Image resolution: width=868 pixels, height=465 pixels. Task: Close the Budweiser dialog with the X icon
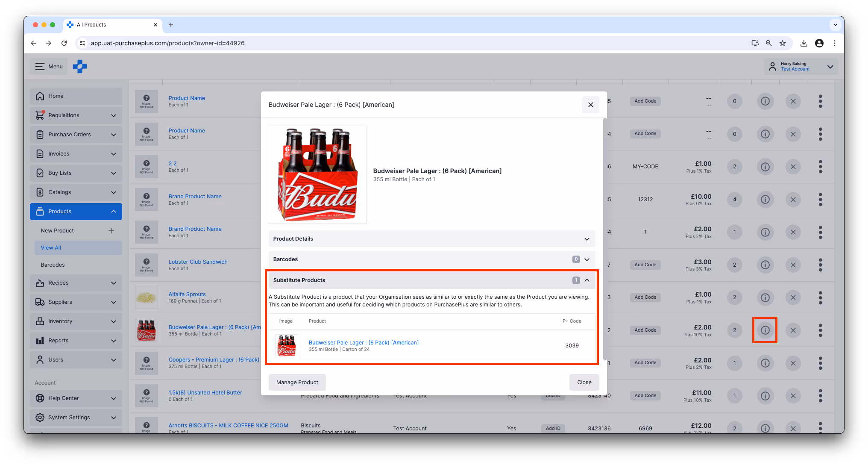[x=590, y=105]
